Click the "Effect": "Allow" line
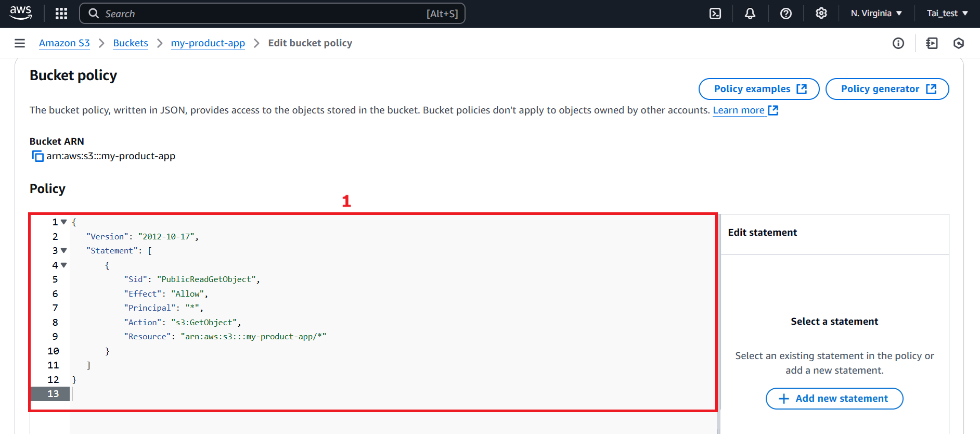This screenshot has width=980, height=434. [166, 294]
